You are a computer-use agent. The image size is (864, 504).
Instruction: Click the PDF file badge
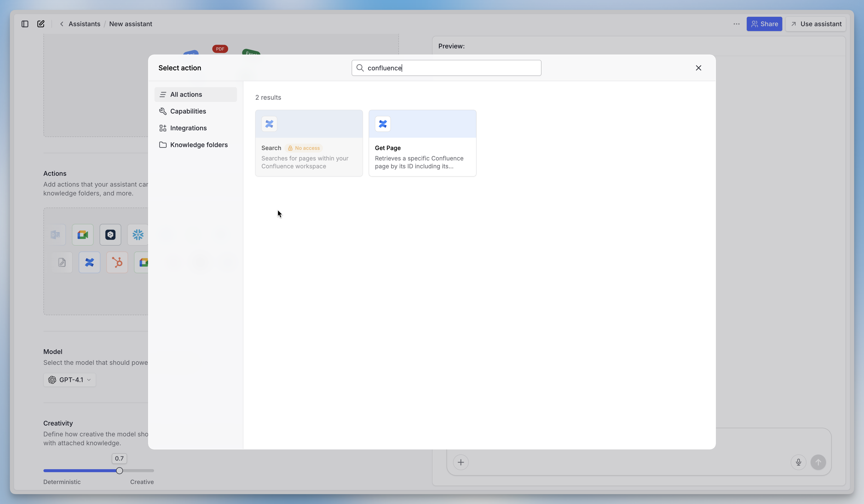click(x=220, y=49)
